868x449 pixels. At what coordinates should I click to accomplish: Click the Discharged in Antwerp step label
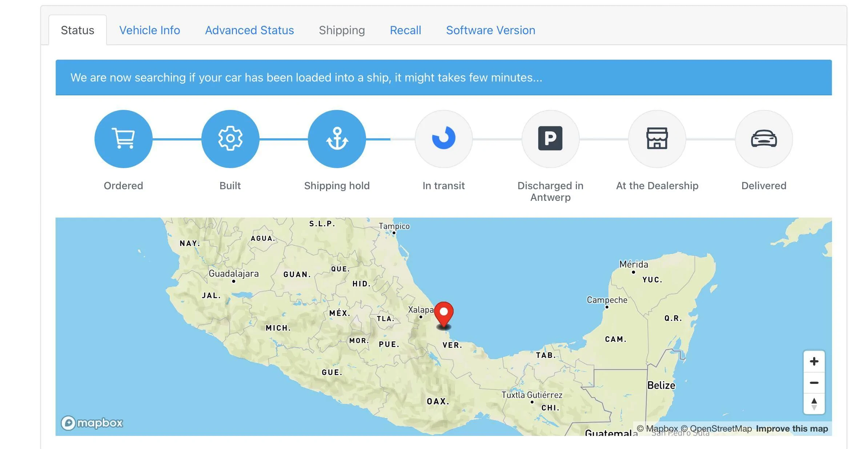point(550,191)
